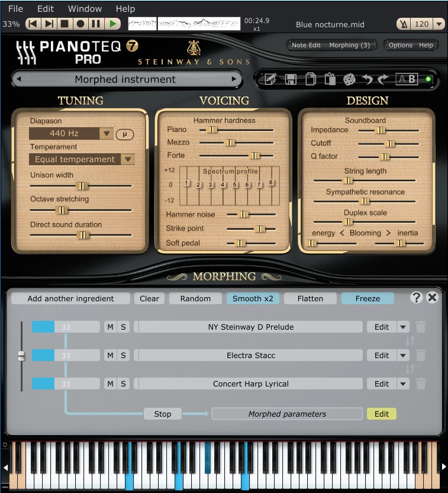Undo last change arrow

[x=367, y=79]
